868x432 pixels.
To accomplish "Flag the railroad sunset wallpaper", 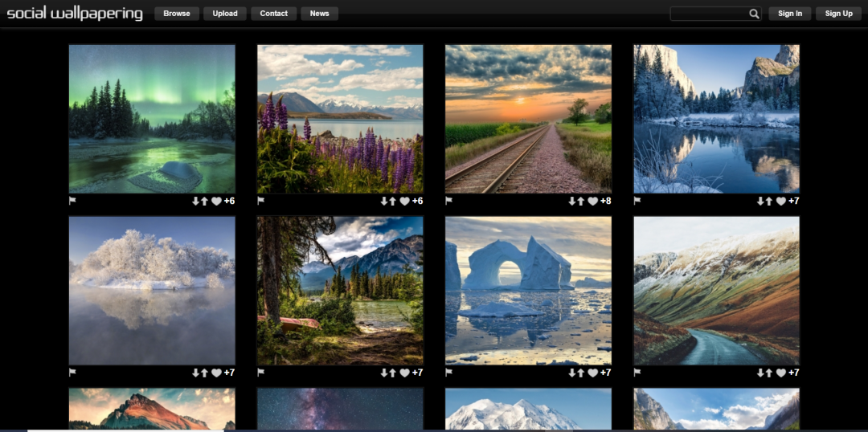I will tap(449, 201).
